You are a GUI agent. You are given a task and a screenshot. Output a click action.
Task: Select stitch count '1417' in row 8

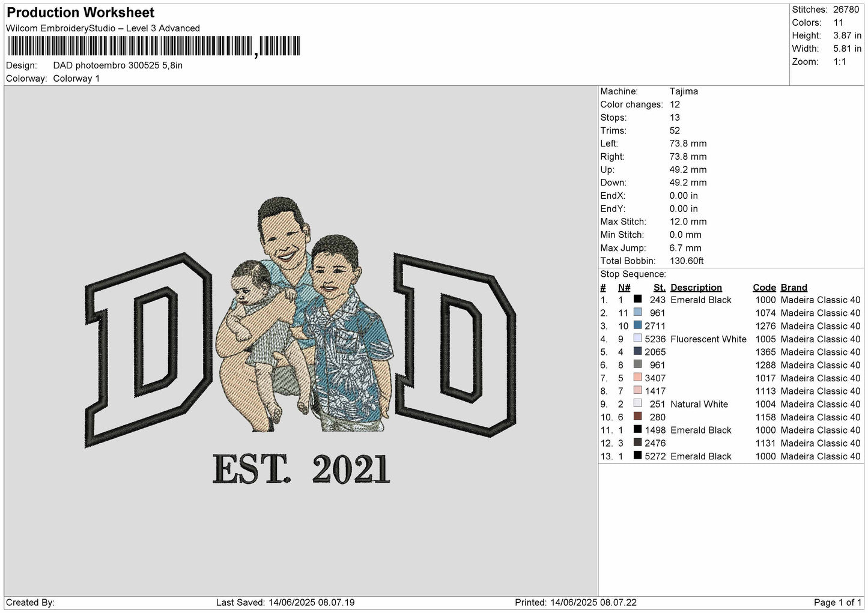coord(655,391)
